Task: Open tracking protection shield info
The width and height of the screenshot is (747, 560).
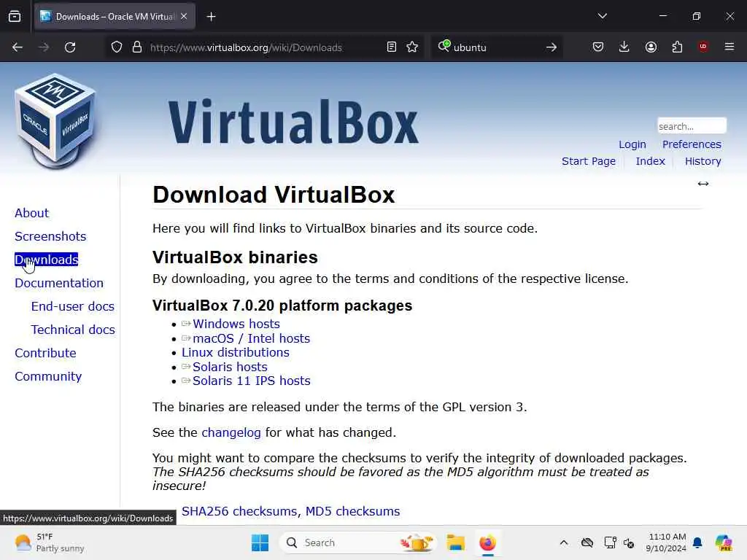Action: [x=117, y=47]
